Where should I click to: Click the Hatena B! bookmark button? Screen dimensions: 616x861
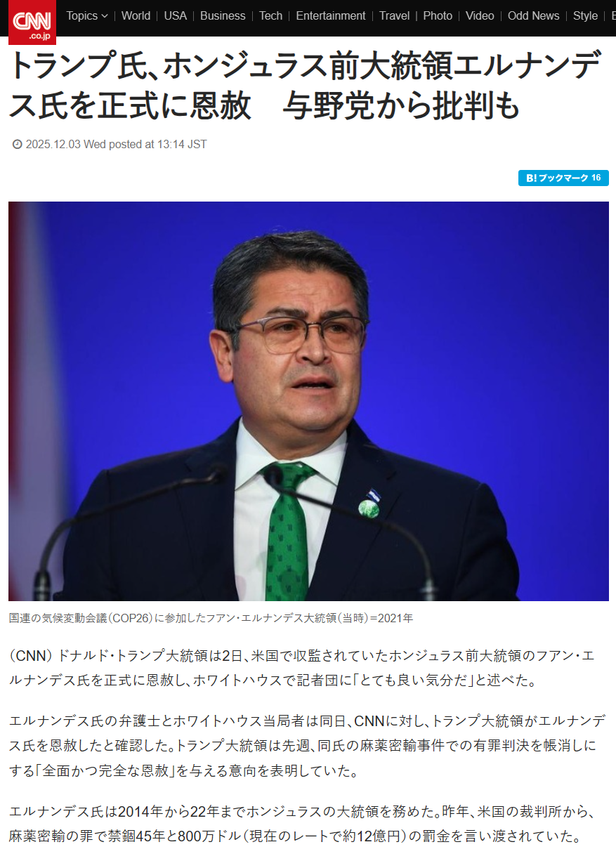tap(563, 178)
